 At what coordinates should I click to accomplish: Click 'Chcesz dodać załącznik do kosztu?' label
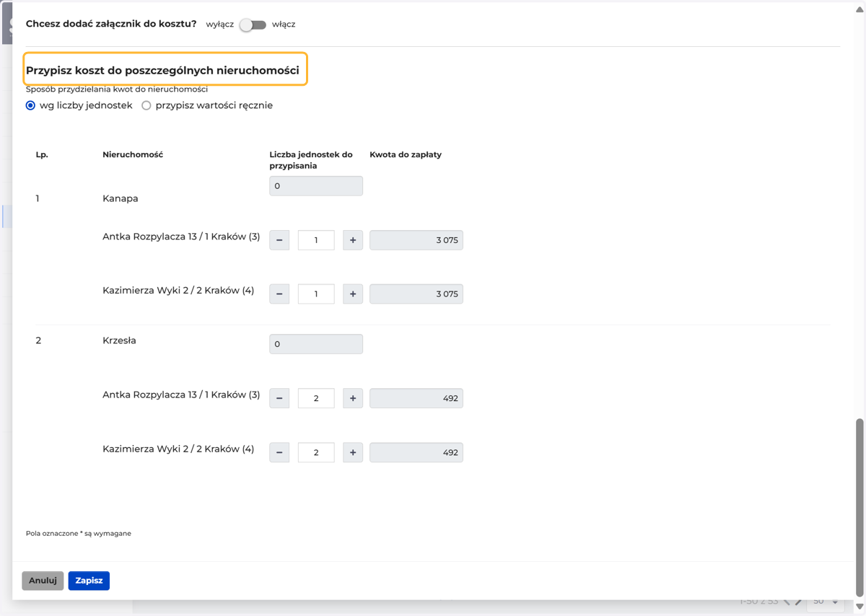point(111,24)
